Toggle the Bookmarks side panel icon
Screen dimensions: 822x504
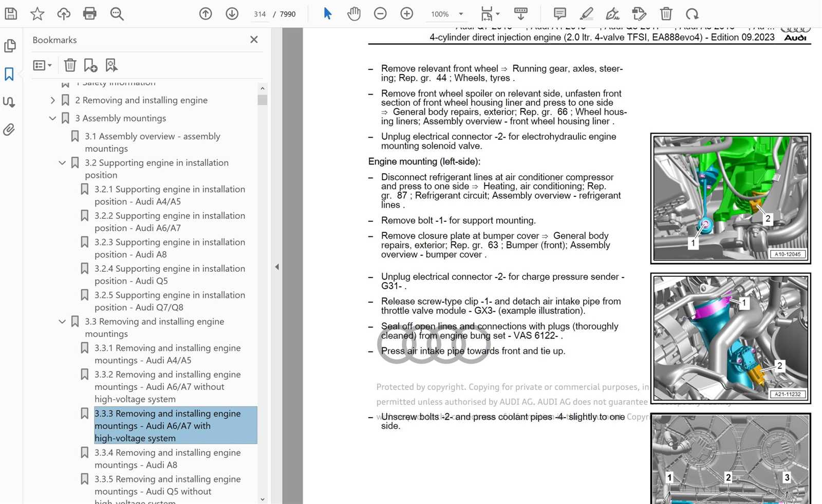coord(9,74)
